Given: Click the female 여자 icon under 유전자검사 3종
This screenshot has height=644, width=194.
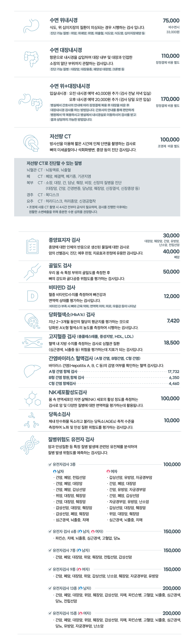Looking at the screenshot, I should (108, 472).
